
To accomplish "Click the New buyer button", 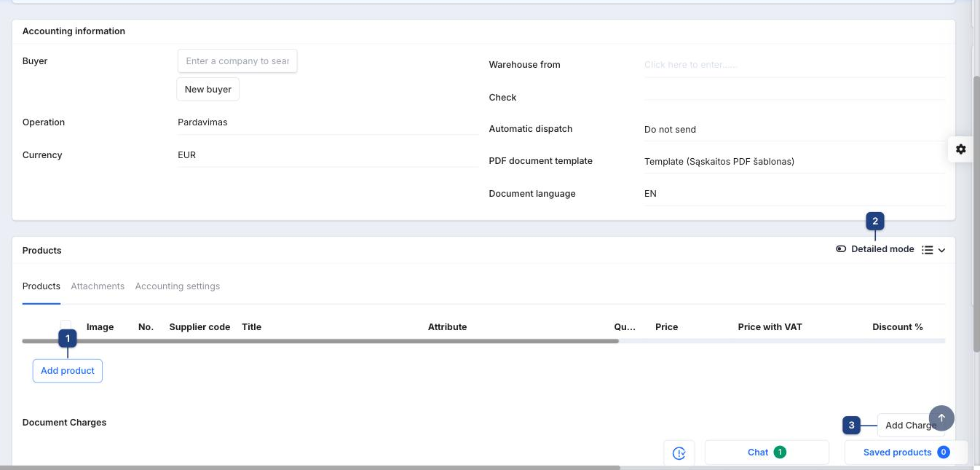I will [x=208, y=90].
